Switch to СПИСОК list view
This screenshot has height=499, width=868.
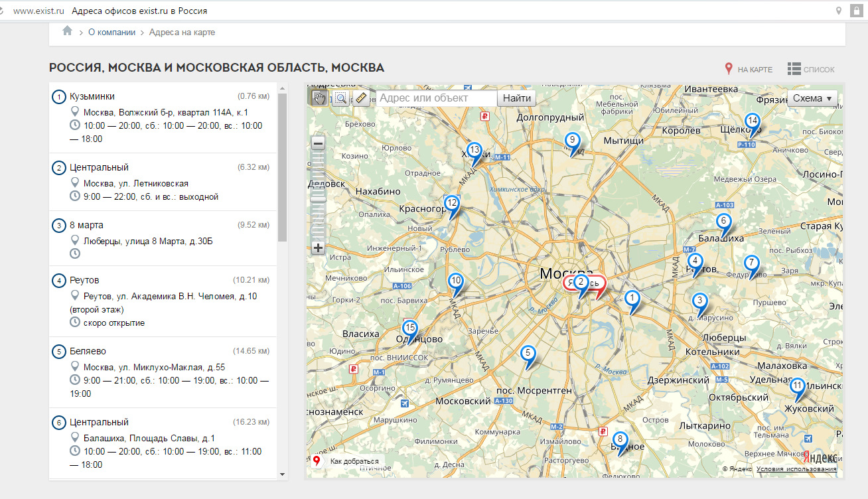811,69
